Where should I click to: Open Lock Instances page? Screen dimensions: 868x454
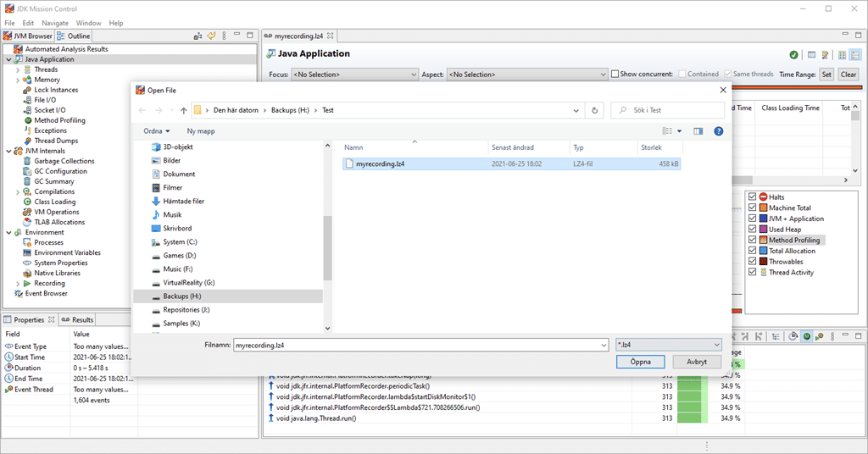coord(56,90)
